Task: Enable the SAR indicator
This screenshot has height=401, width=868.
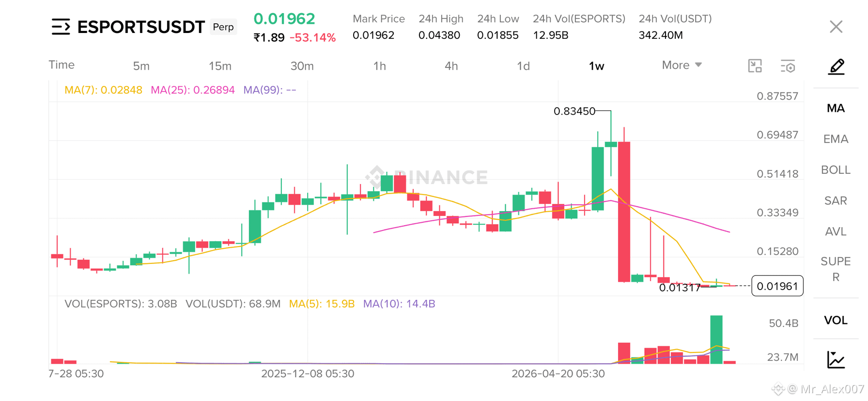Action: (x=836, y=200)
